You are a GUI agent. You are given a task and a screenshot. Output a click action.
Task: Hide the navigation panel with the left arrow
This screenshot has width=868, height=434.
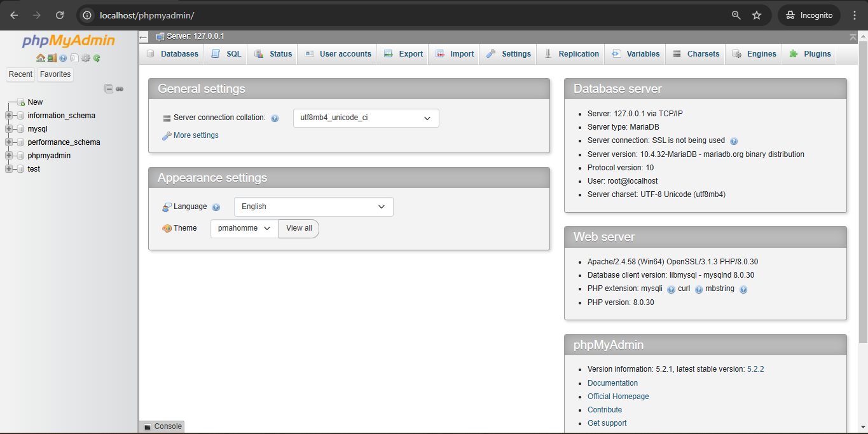[x=143, y=37]
